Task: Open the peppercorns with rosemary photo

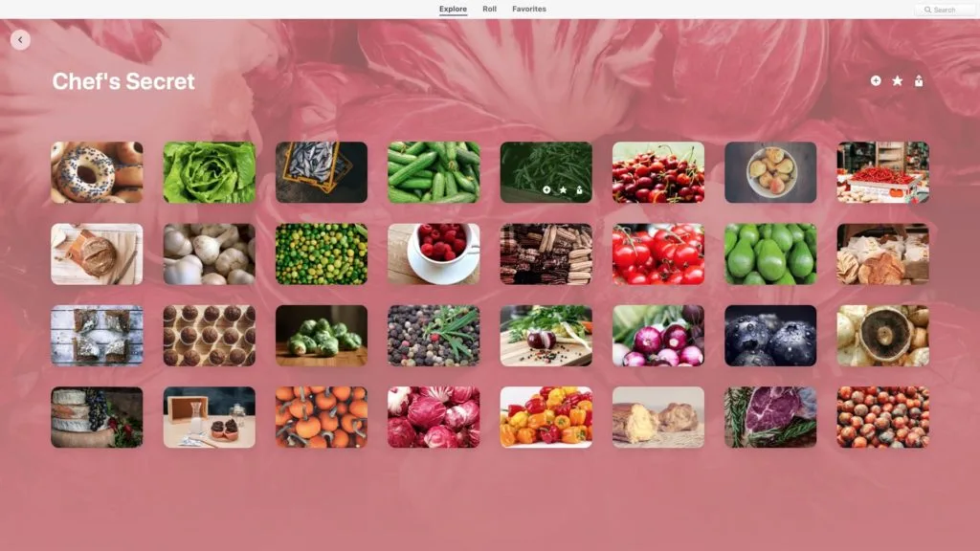Action: [x=434, y=336]
